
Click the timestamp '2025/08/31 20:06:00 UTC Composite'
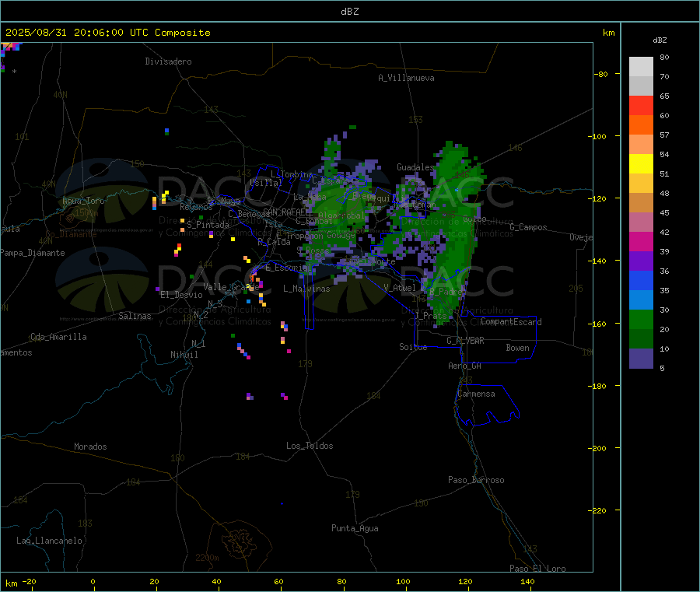[x=107, y=33]
